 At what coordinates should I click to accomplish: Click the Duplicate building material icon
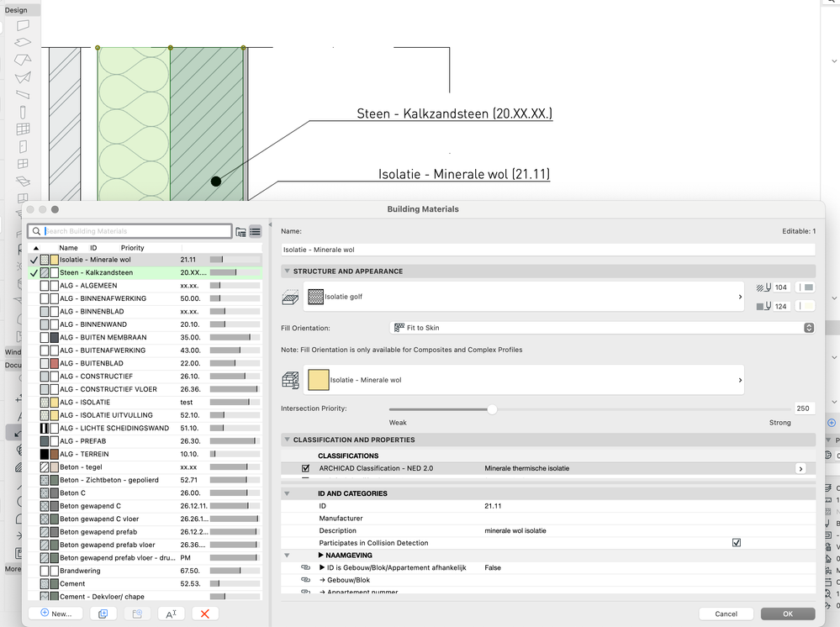tap(103, 613)
